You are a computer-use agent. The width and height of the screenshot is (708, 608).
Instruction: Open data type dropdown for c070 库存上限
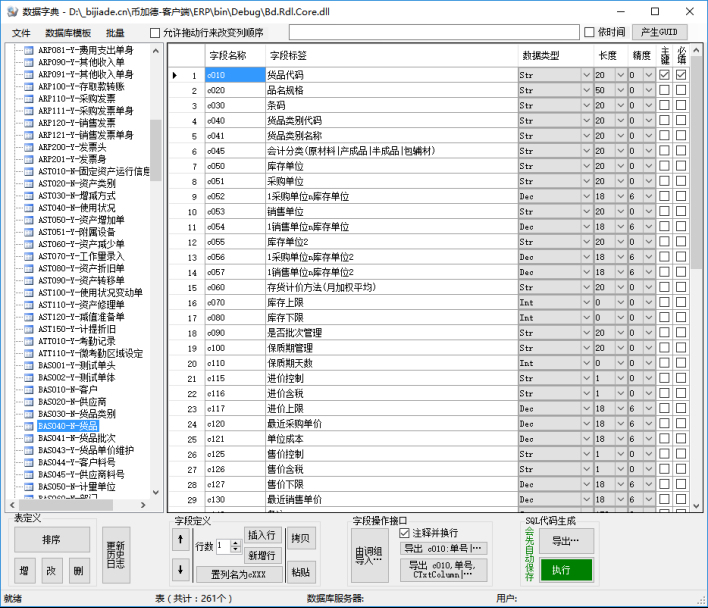point(587,302)
